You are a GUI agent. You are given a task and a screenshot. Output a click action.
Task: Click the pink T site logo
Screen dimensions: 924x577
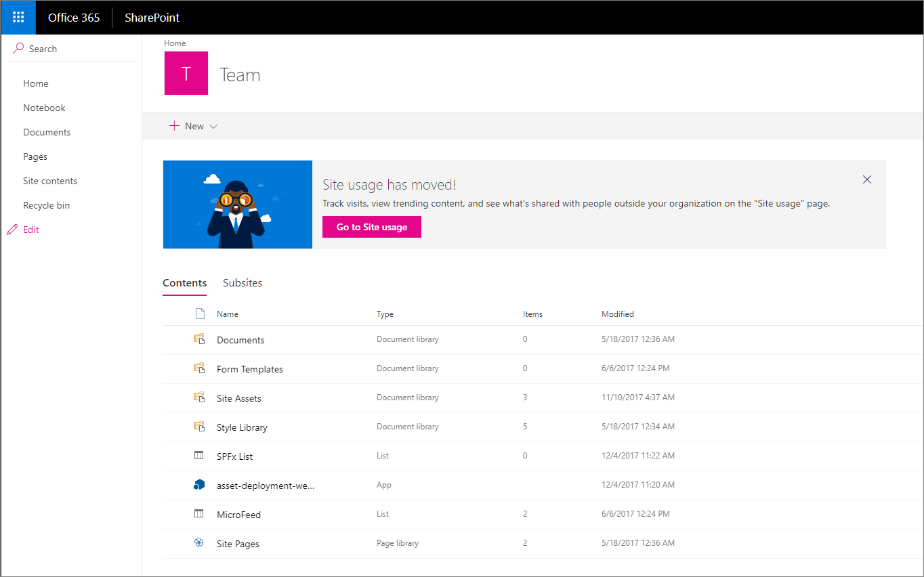point(186,72)
